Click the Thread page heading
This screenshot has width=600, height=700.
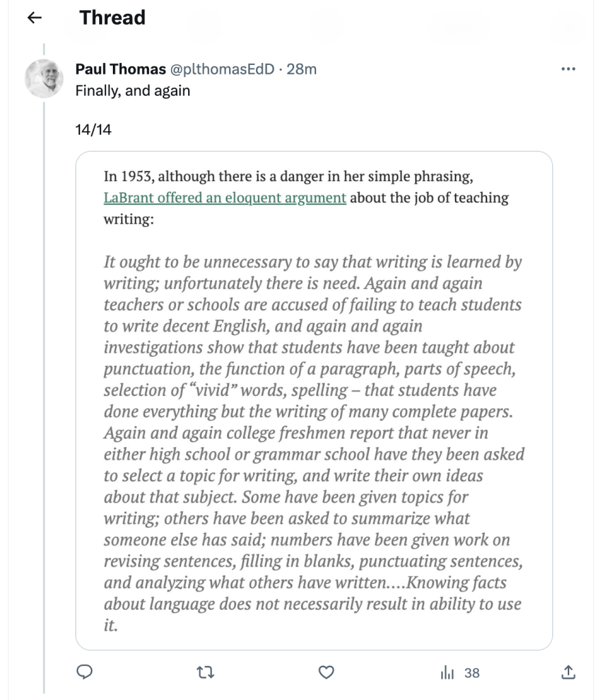(x=112, y=18)
